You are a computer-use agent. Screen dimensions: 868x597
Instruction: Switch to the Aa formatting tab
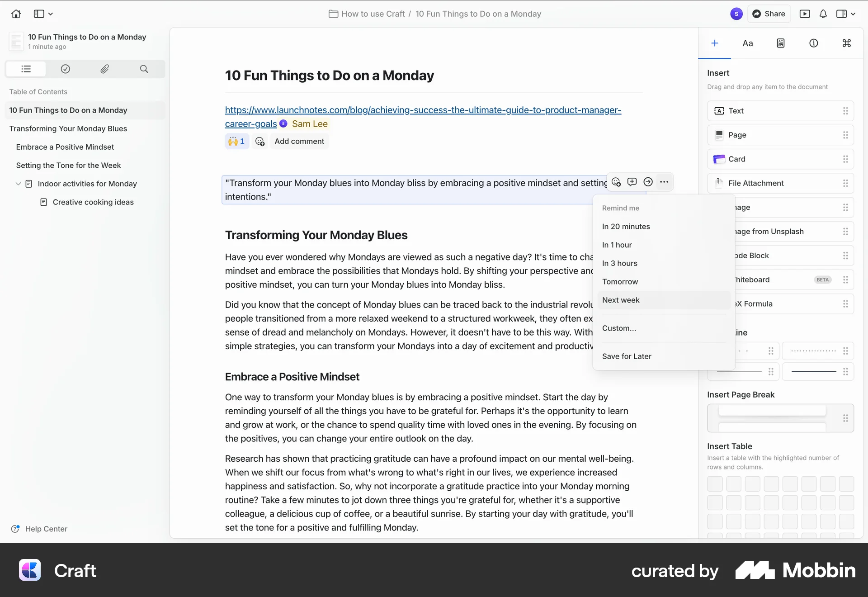(748, 43)
